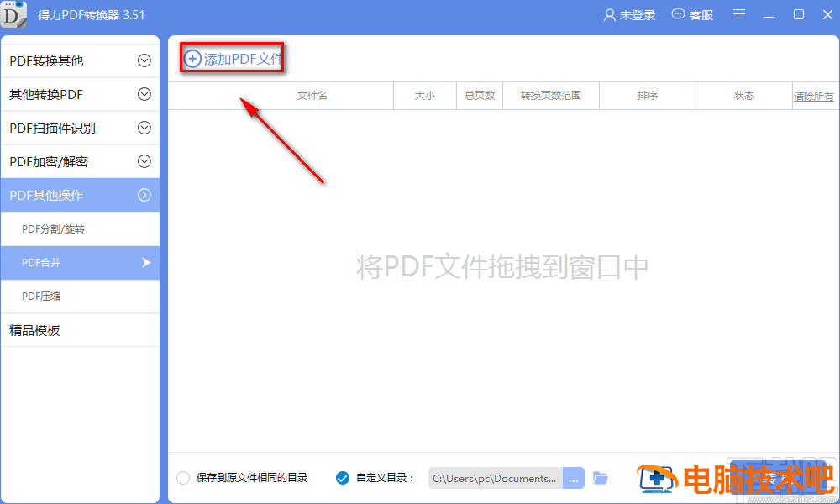This screenshot has height=504, width=840.
Task: Open 精品模板 in sidebar
Action: tap(80, 330)
